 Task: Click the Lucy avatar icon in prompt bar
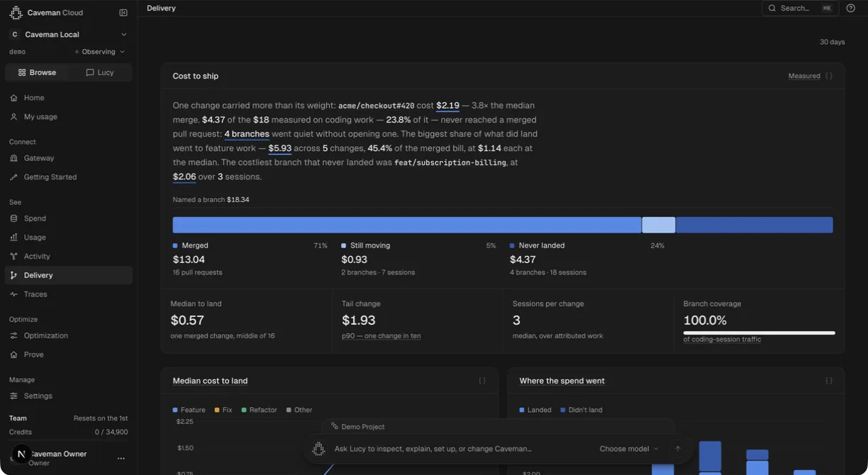[x=318, y=449]
